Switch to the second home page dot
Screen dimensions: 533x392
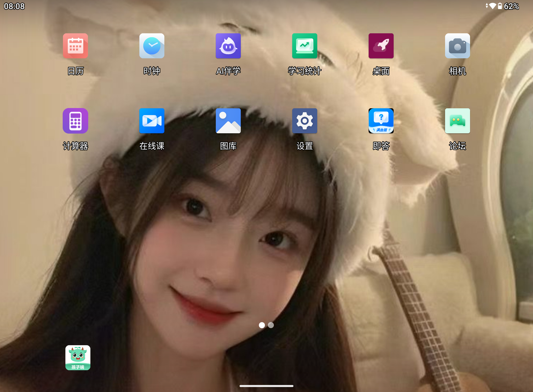click(271, 325)
